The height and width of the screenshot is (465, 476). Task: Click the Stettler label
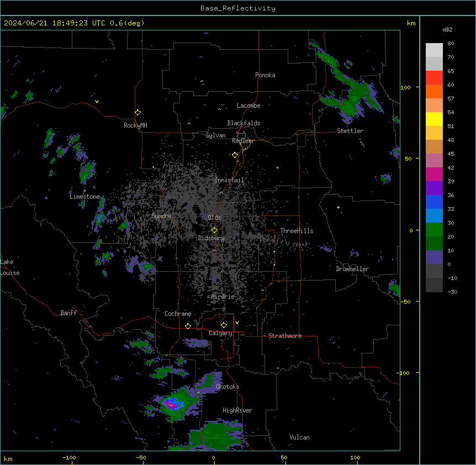tap(350, 131)
